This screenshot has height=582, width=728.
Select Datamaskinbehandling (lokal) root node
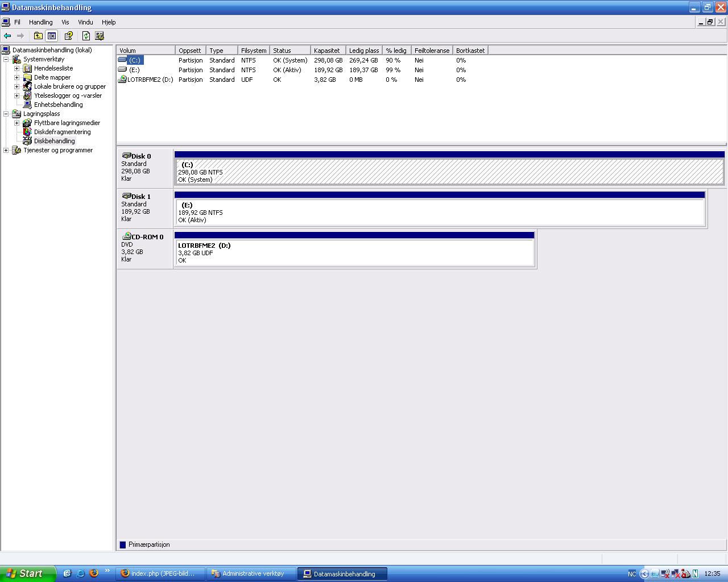pyautogui.click(x=52, y=50)
